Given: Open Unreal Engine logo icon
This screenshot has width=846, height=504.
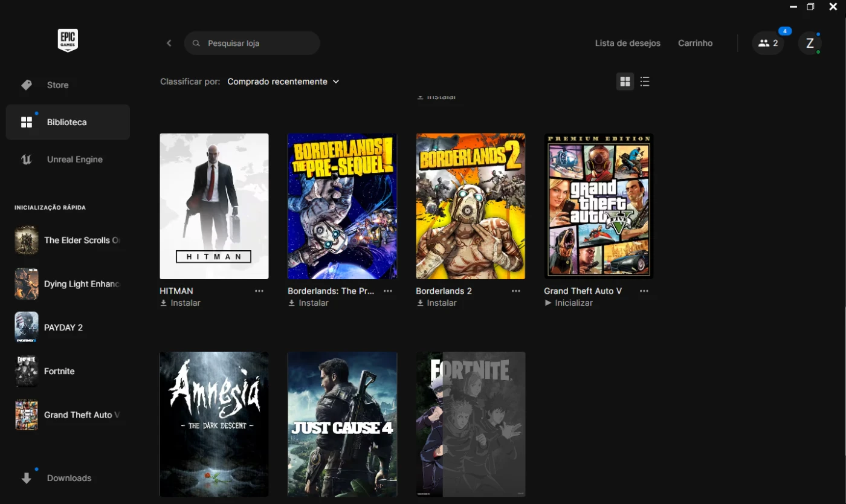Looking at the screenshot, I should point(27,160).
